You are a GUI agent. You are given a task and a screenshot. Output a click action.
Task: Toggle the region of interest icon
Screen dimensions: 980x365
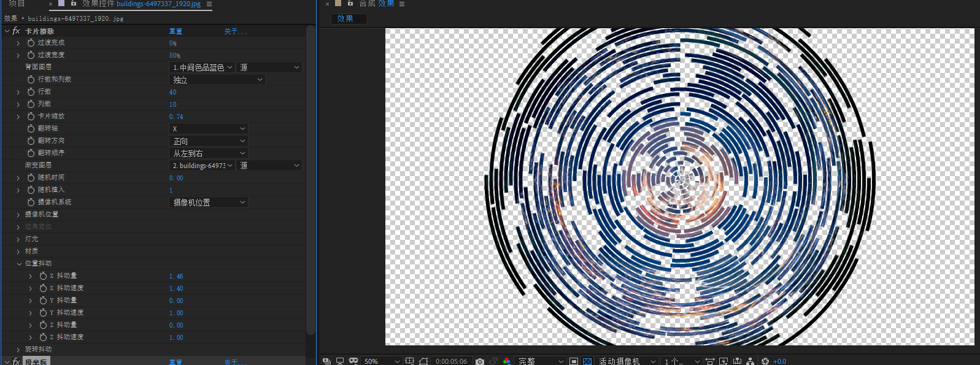click(x=573, y=361)
